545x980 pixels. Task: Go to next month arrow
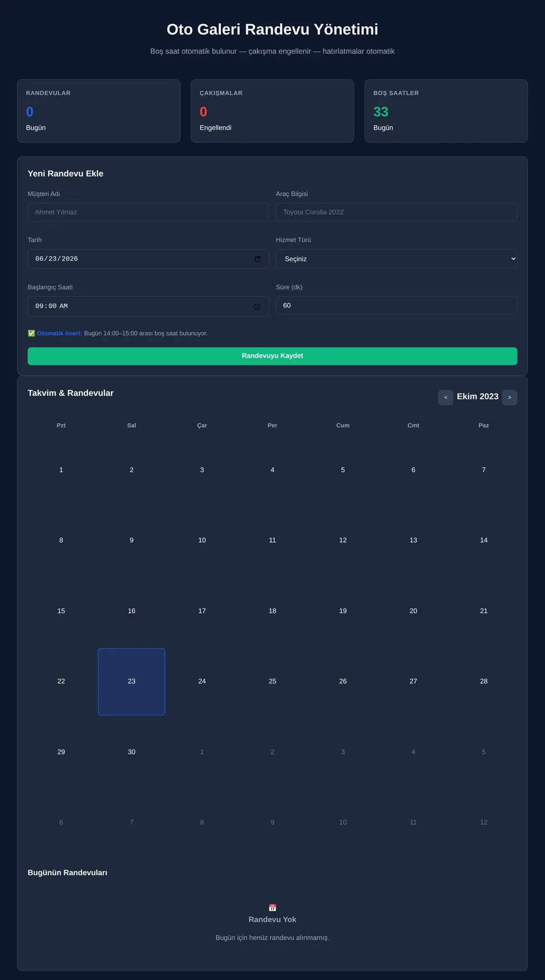[x=510, y=397]
